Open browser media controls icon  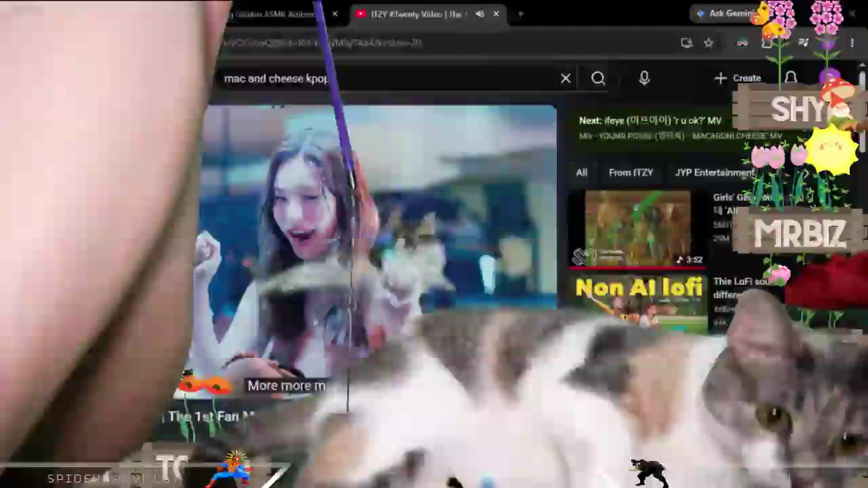(x=803, y=43)
